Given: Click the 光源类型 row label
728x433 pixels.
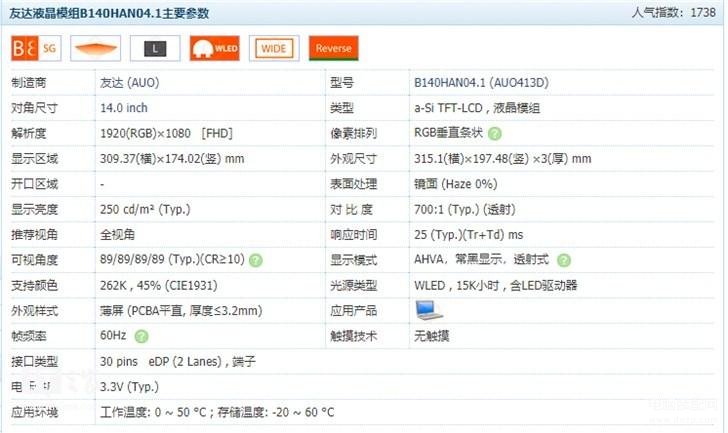Looking at the screenshot, I should pos(353,285).
